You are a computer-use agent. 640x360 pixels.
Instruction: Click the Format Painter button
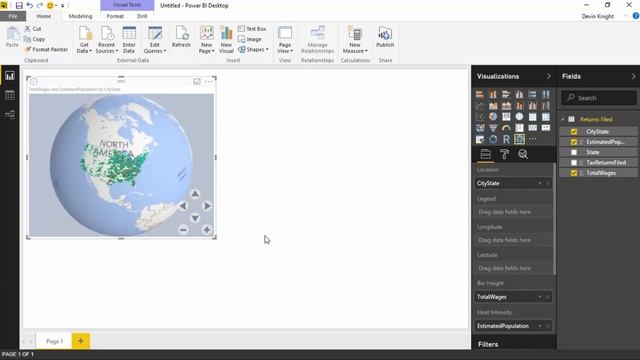46,49
